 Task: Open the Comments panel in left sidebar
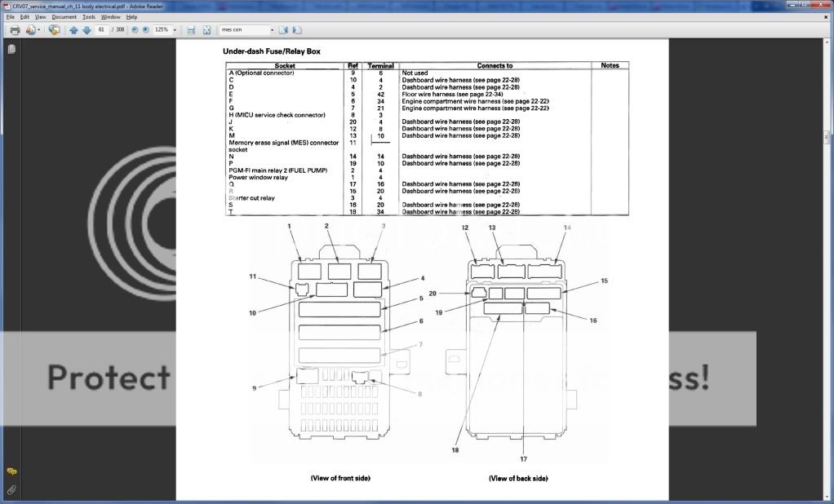pos(11,471)
